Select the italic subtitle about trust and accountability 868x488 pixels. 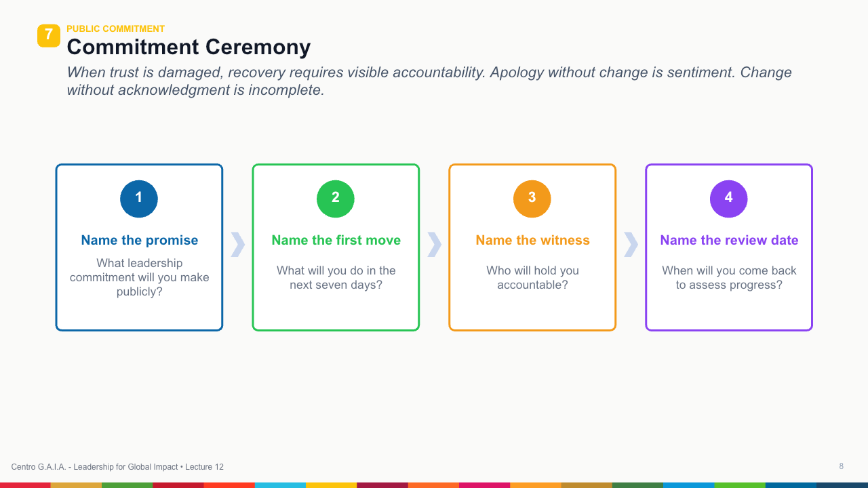coord(429,81)
